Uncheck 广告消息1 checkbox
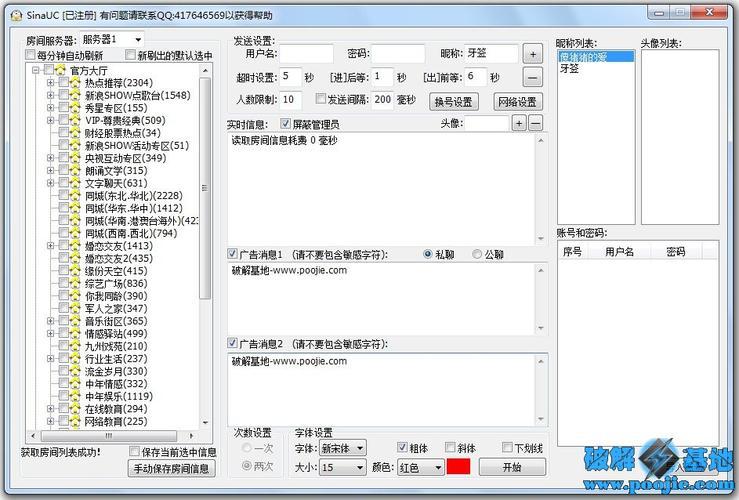Viewport: 739px width, 500px height. [232, 254]
